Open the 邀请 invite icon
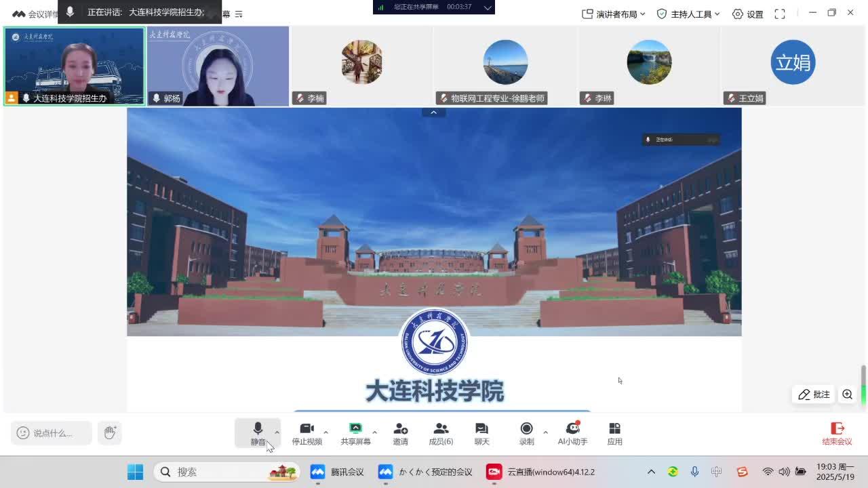868x488 pixels. coord(400,434)
